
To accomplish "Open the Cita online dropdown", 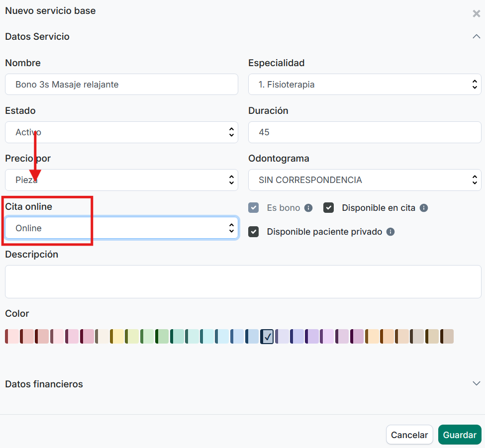I will (x=121, y=228).
